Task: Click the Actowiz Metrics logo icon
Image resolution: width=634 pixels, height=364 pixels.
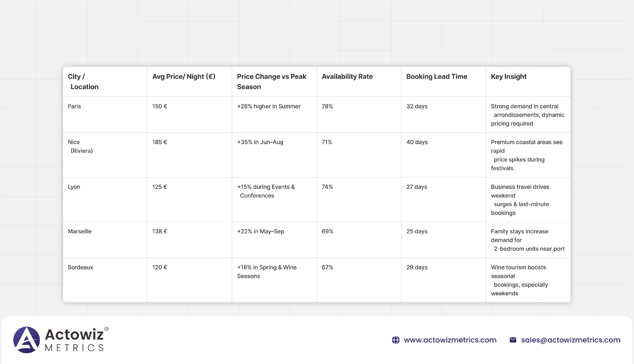Action: (x=26, y=340)
